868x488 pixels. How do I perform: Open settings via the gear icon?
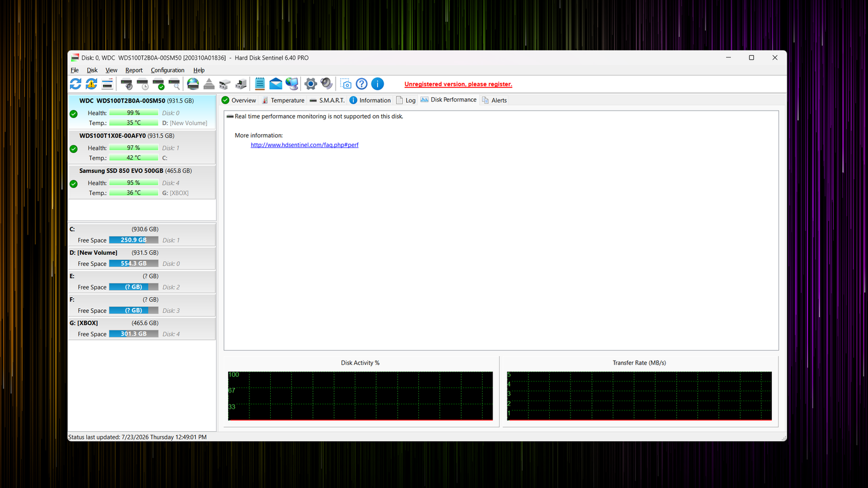pos(311,84)
